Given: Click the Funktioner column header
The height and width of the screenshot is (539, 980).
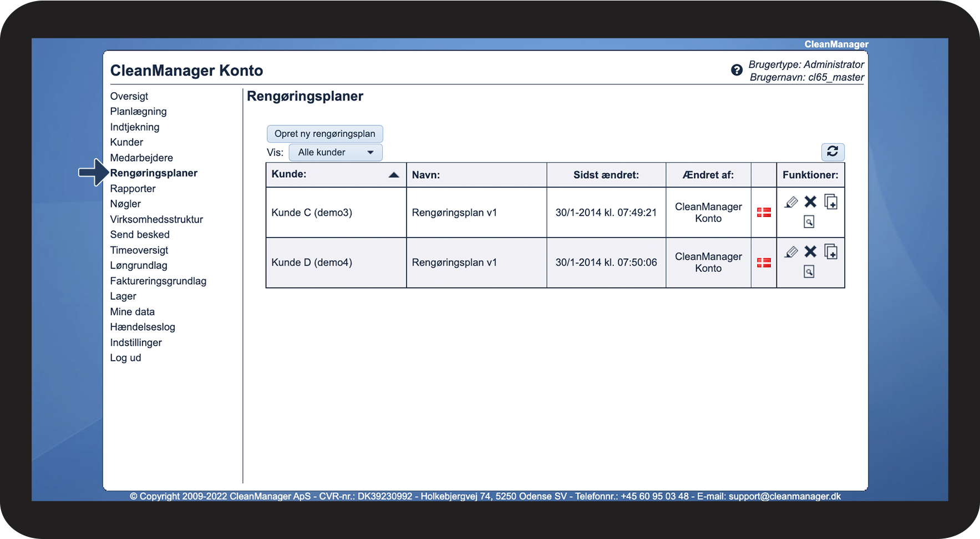Looking at the screenshot, I should 810,175.
